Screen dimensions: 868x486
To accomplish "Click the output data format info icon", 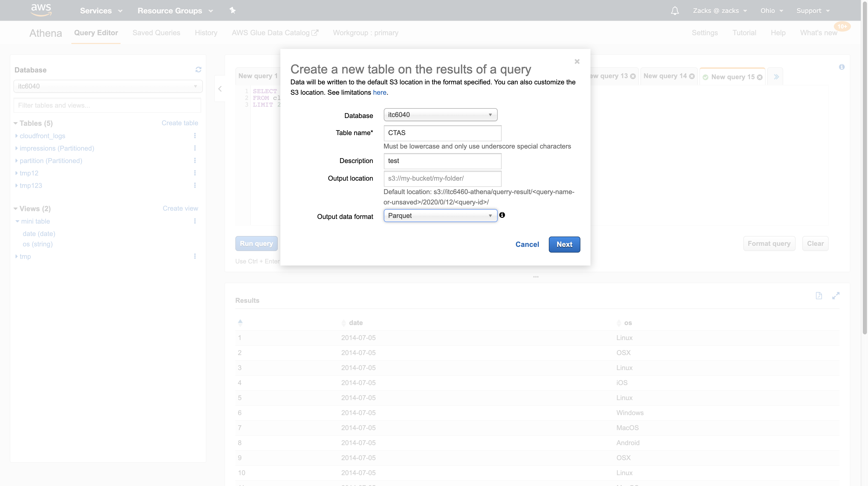I will [x=502, y=215].
